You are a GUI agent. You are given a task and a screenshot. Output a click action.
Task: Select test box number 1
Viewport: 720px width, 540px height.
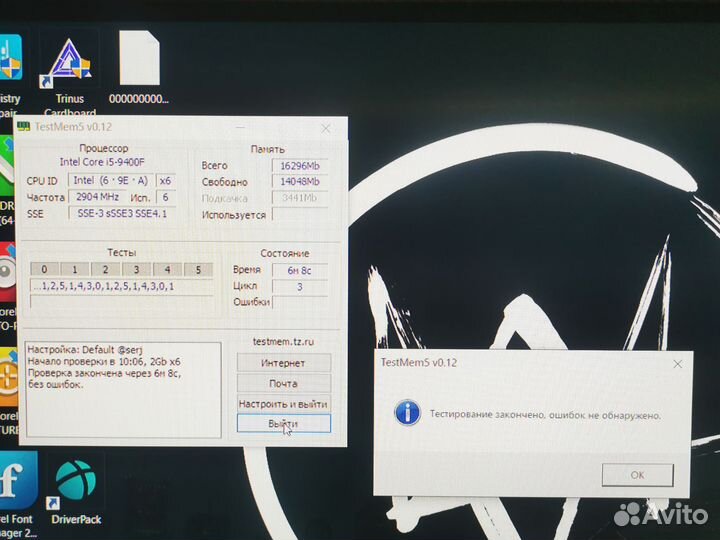75,270
